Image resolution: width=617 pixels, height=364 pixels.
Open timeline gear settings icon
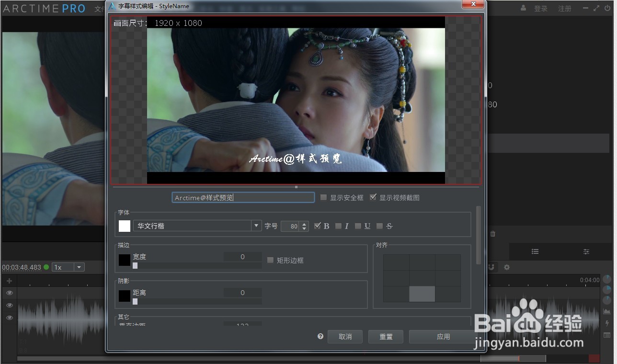coord(507,267)
